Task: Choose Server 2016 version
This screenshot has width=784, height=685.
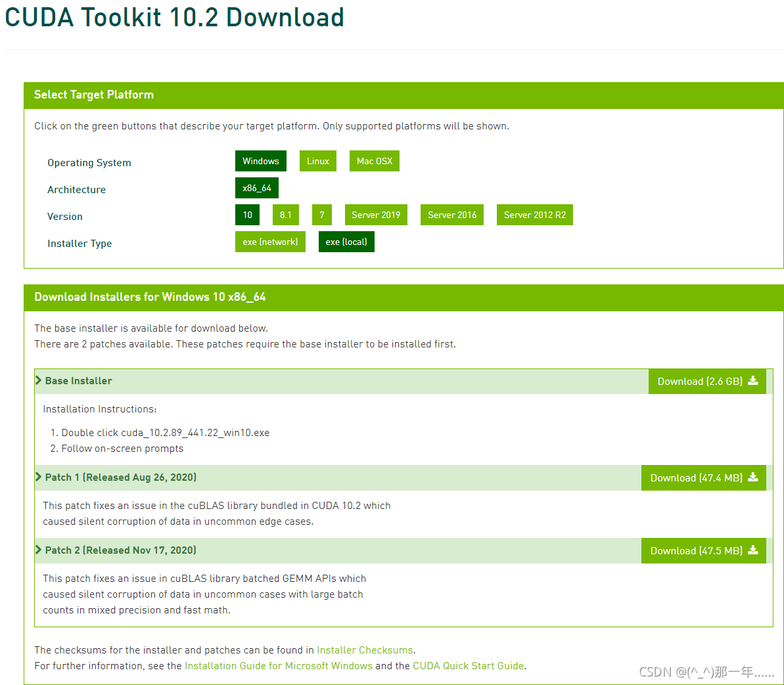Action: tap(452, 215)
